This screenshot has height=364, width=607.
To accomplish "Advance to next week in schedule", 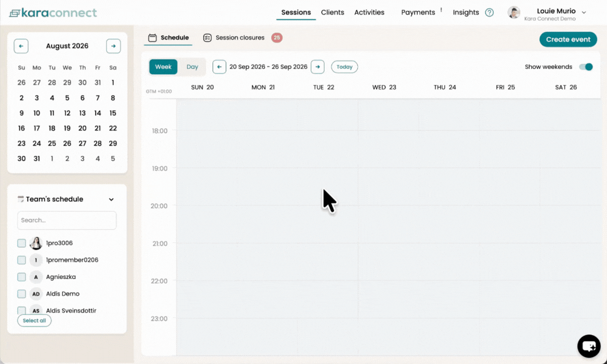I will [x=317, y=67].
